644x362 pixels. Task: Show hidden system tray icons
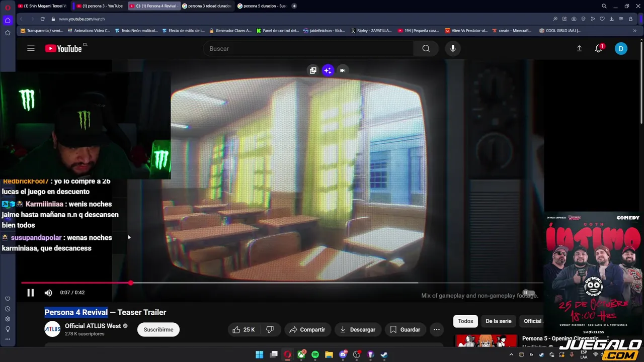click(511, 354)
